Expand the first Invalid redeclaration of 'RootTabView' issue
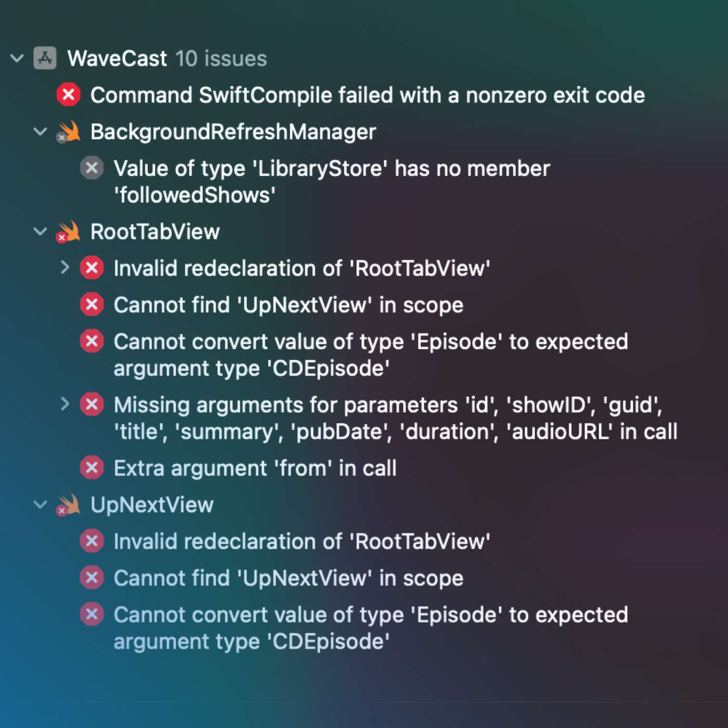 pos(64,268)
